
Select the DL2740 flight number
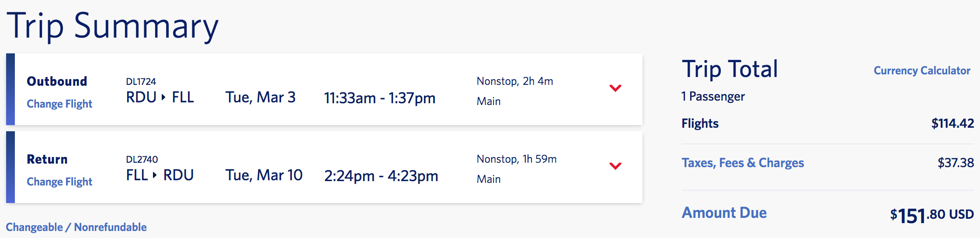coord(142,160)
